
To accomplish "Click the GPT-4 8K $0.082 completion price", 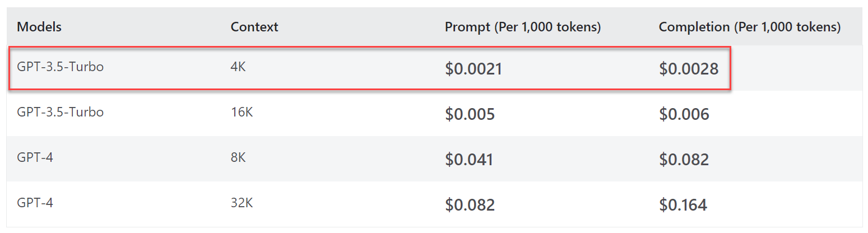I will [x=684, y=160].
